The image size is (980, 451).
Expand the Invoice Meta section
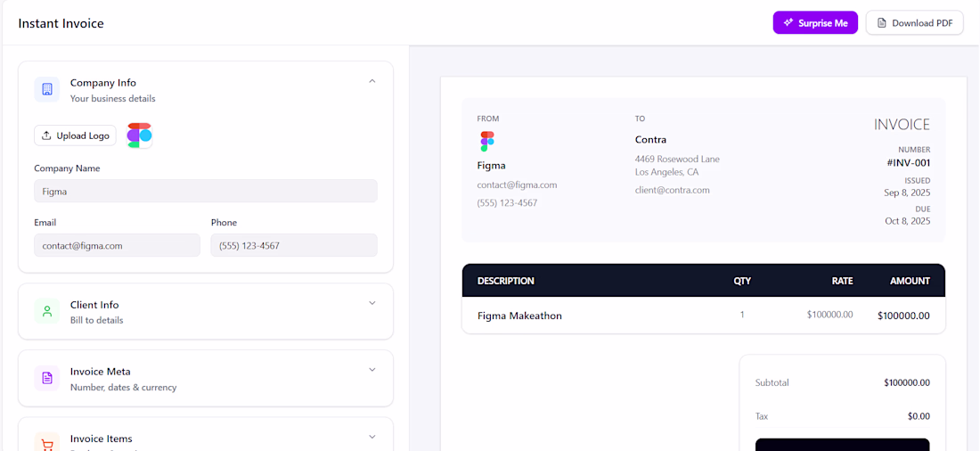[372, 370]
